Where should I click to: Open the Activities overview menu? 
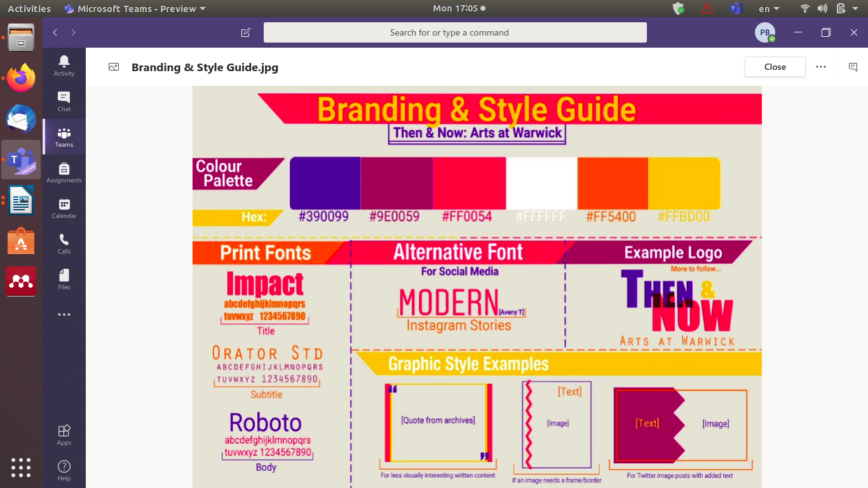[x=29, y=9]
